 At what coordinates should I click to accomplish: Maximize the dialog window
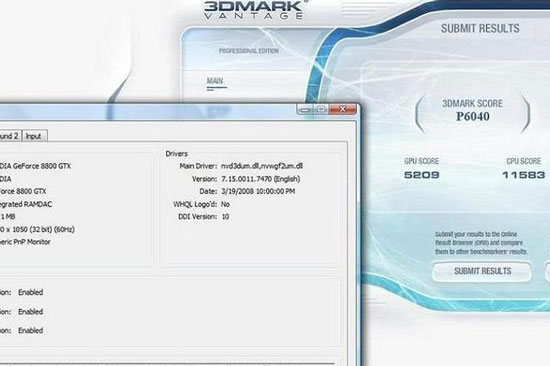(321, 109)
